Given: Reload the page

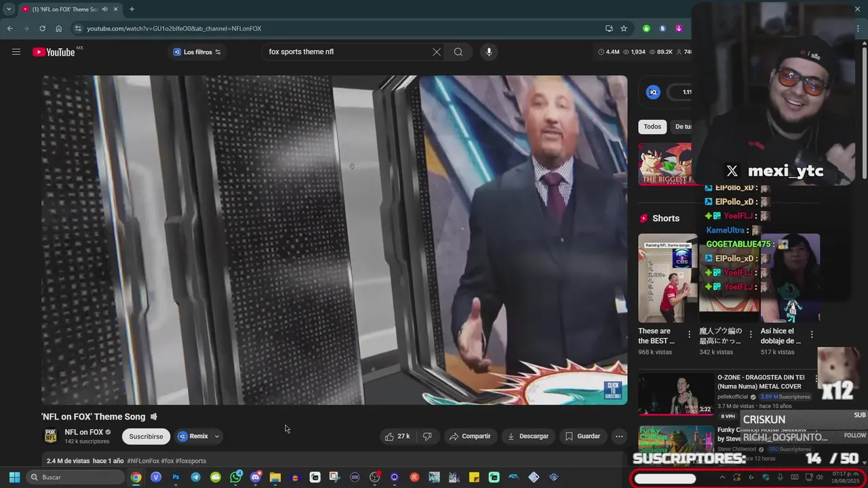Looking at the screenshot, I should (42, 28).
